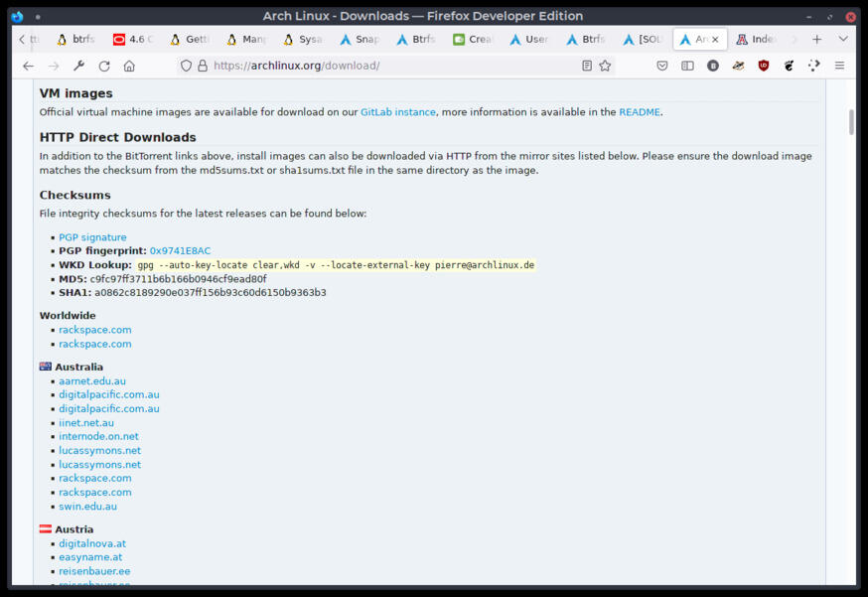Viewport: 868px width, 597px height.
Task: Click the vertical page scrollbar thumb
Action: tap(851, 122)
